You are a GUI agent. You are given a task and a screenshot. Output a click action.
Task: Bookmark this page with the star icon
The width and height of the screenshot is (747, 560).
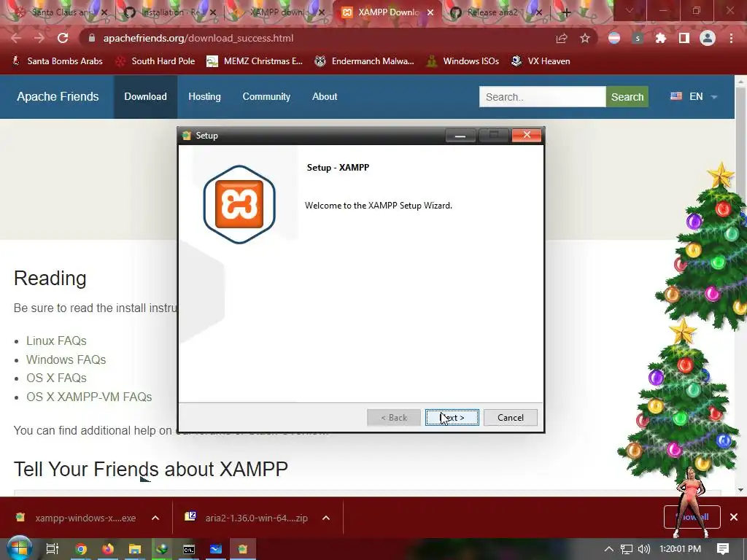pos(585,38)
